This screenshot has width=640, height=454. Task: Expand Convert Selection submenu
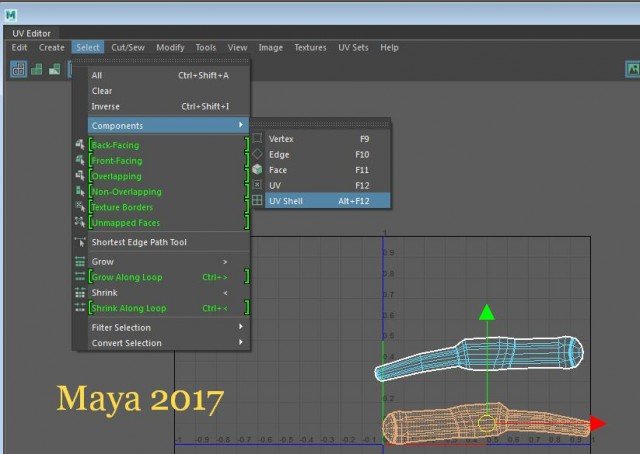(168, 343)
